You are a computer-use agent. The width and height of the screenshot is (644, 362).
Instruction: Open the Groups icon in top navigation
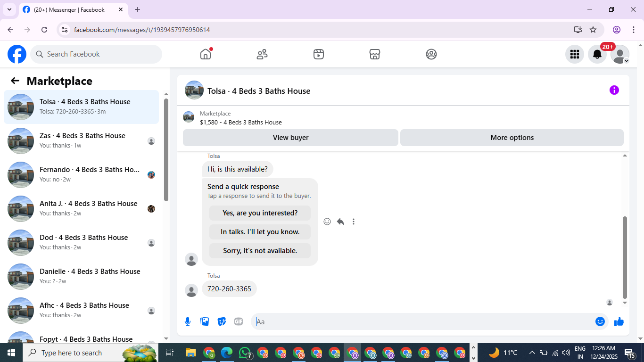coord(431,54)
